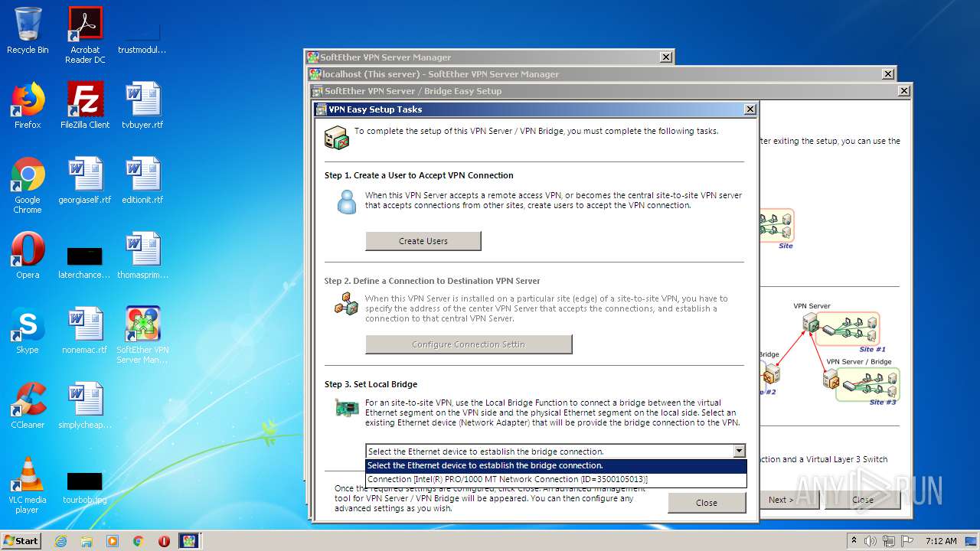Open thomasprim document on desktop
Image resolution: width=980 pixels, height=551 pixels.
coord(142,256)
